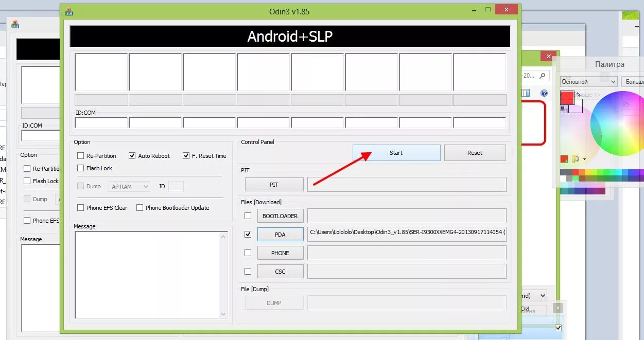Click the Odin3 title bar app icon
The height and width of the screenshot is (340, 644).
[68, 11]
